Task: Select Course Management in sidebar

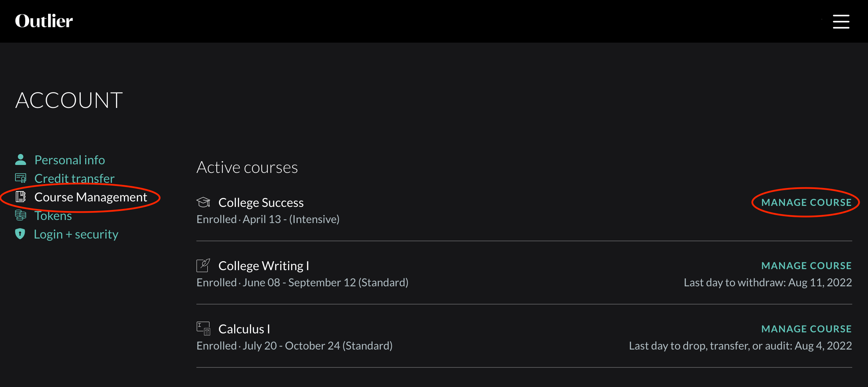Action: [91, 197]
